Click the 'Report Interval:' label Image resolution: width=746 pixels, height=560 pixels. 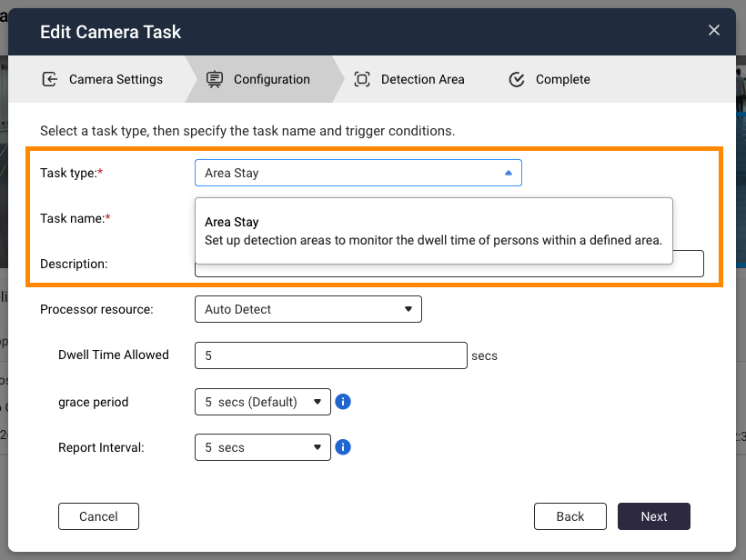pos(101,447)
